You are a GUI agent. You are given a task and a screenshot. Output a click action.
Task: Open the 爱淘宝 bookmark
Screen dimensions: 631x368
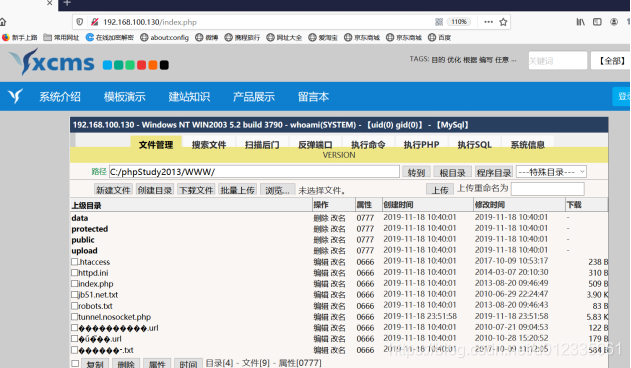[323, 37]
